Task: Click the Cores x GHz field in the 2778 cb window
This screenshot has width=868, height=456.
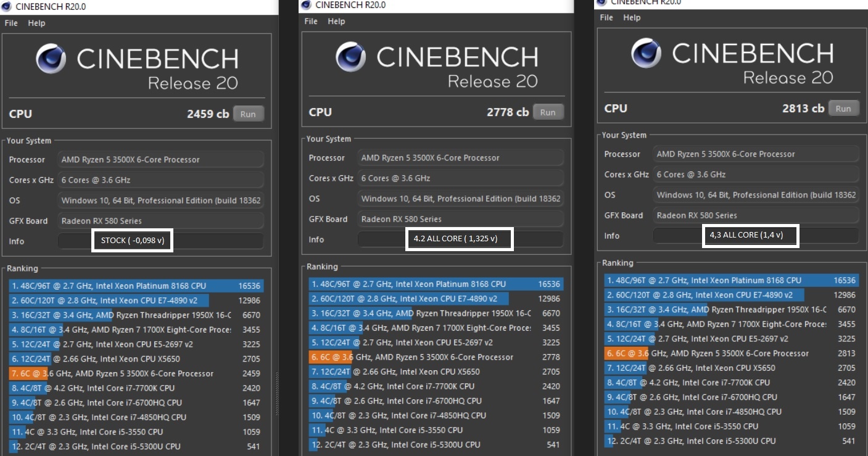Action: (x=460, y=178)
